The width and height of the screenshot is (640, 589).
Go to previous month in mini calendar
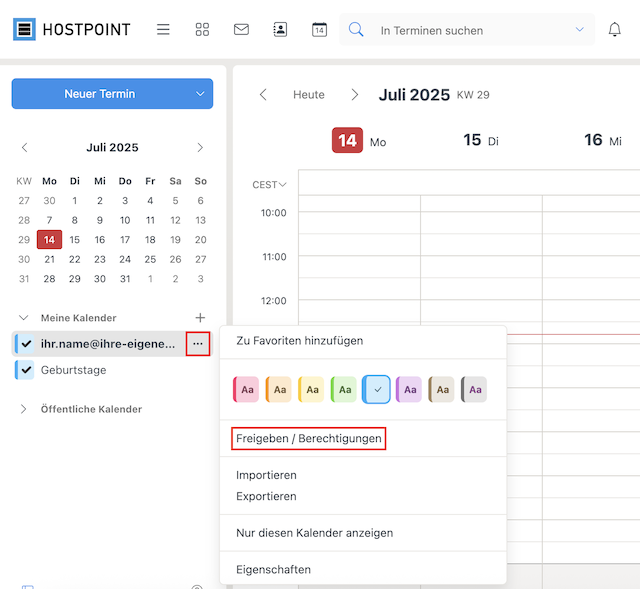(x=24, y=147)
